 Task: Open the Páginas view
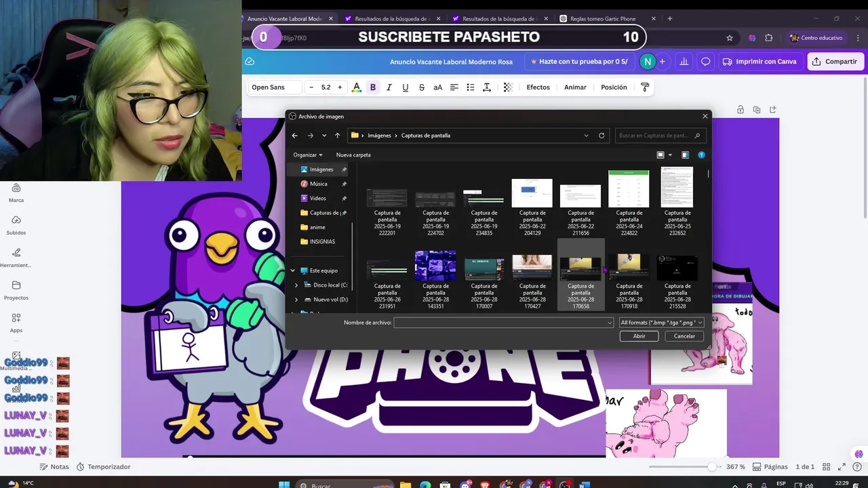pyautogui.click(x=770, y=467)
